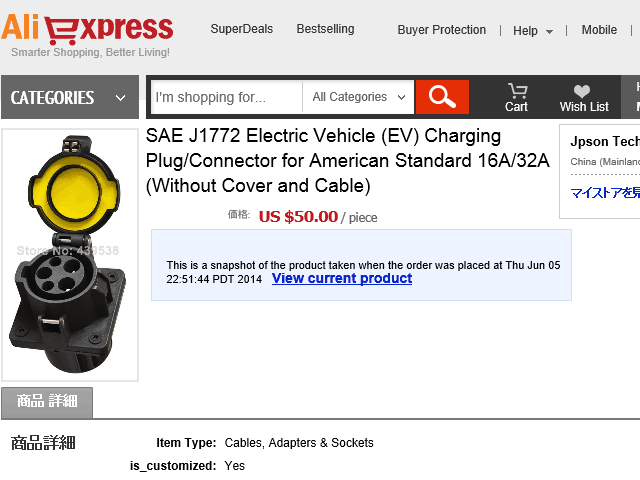Click the マイストアを見 store link
This screenshot has height=480, width=640.
coord(604,193)
